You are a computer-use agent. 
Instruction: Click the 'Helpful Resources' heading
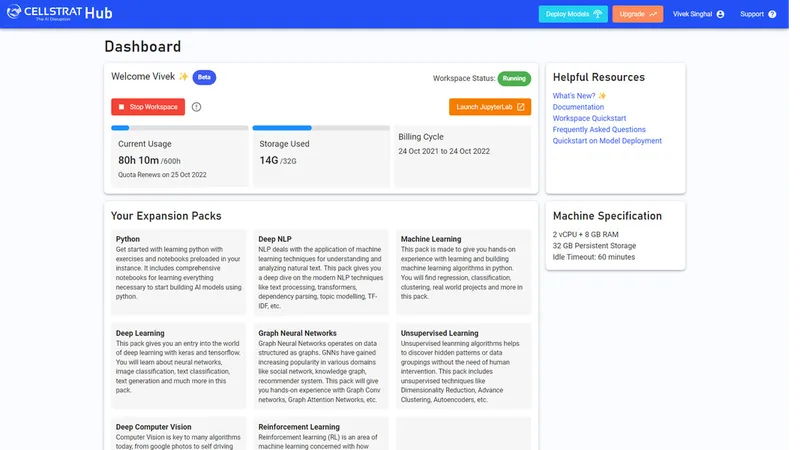pyautogui.click(x=599, y=77)
